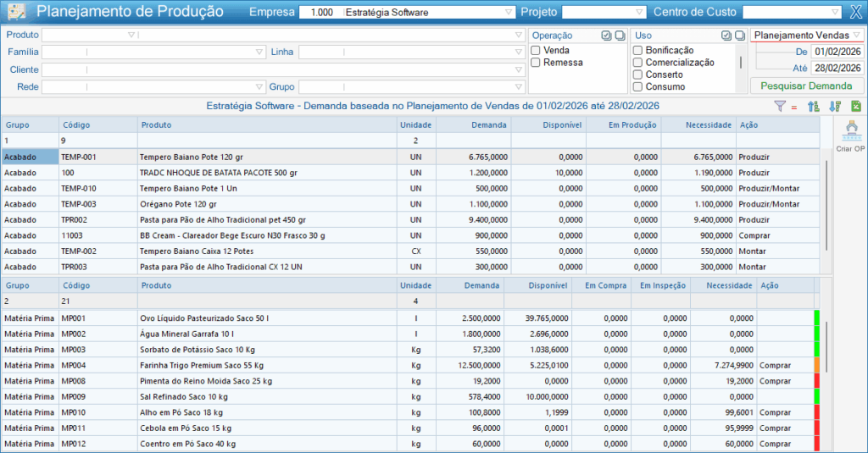Enable the Venda operation checkbox
The image size is (868, 453).
(536, 51)
